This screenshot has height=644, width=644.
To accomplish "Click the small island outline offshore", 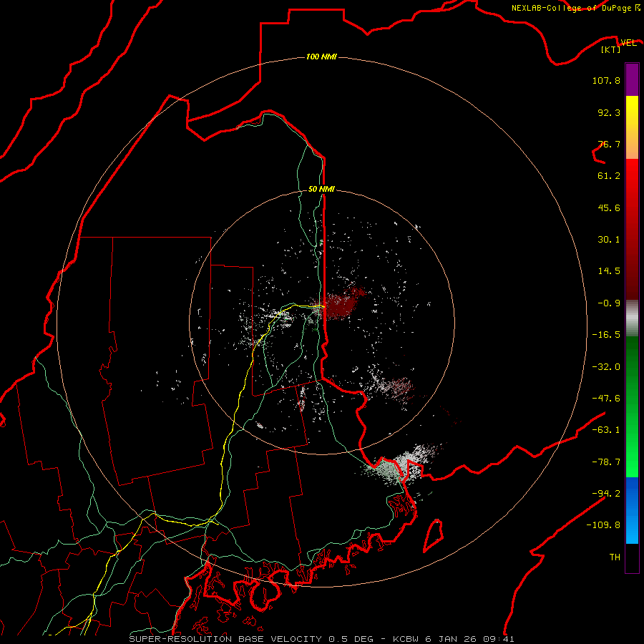I will click(434, 535).
